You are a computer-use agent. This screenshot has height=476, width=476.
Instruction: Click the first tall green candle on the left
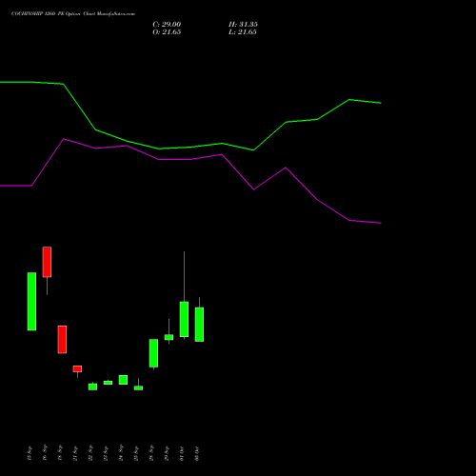point(31,302)
